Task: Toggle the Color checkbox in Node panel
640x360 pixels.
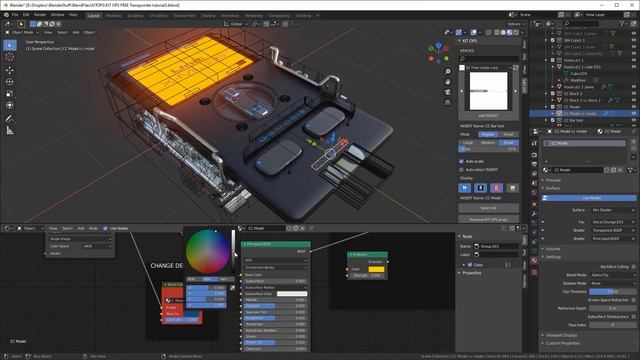Action: pos(470,265)
